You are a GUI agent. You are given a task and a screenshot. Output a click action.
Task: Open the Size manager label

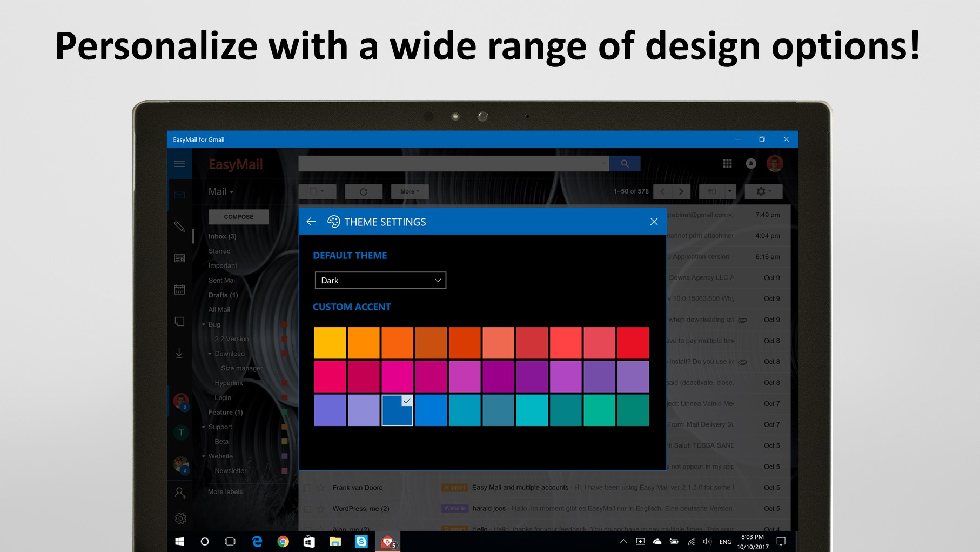[x=242, y=368]
